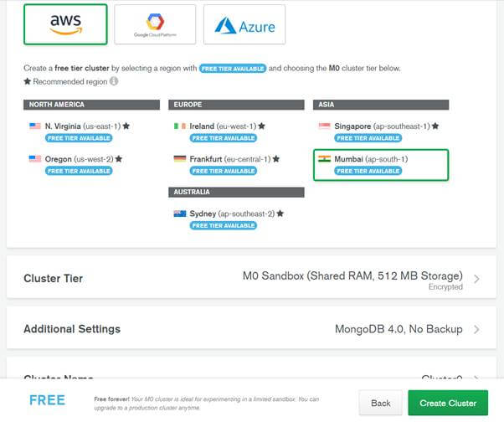Select the AWS cloud provider card
Image resolution: width=504 pixels, height=422 pixels.
[65, 24]
